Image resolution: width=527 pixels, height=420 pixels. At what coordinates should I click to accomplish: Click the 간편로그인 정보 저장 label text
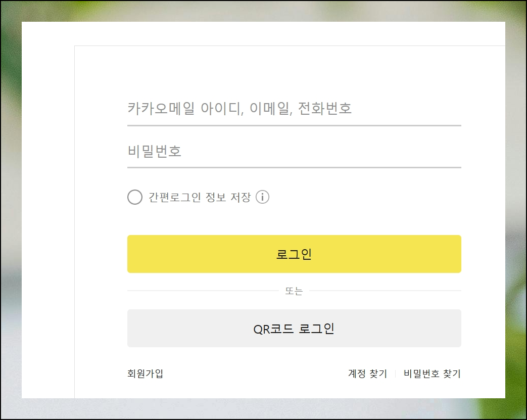pyautogui.click(x=200, y=197)
